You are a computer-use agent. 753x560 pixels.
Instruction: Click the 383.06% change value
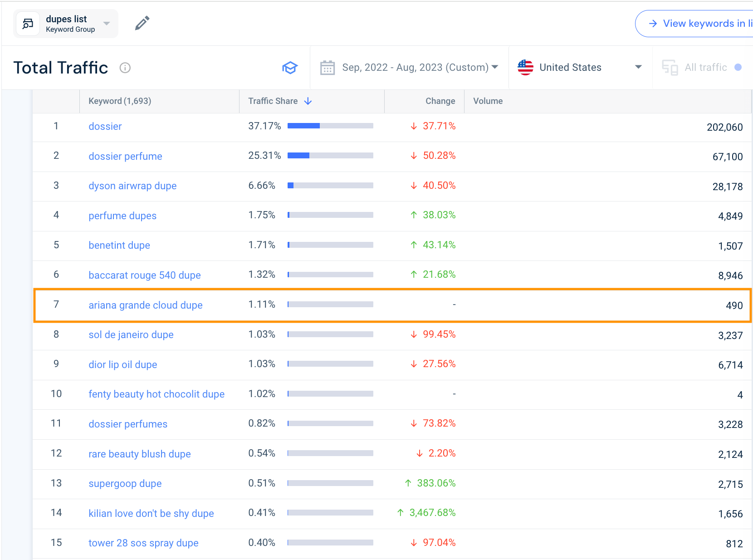pyautogui.click(x=436, y=483)
